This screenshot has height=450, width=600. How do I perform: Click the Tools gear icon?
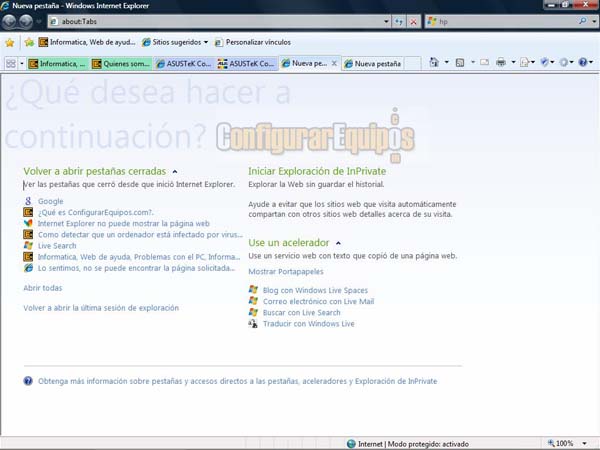(563, 62)
